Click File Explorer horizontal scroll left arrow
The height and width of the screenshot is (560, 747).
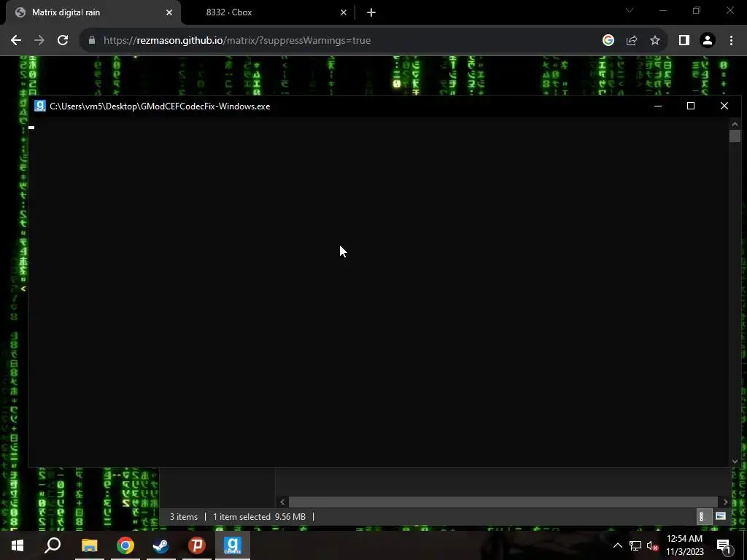click(282, 502)
